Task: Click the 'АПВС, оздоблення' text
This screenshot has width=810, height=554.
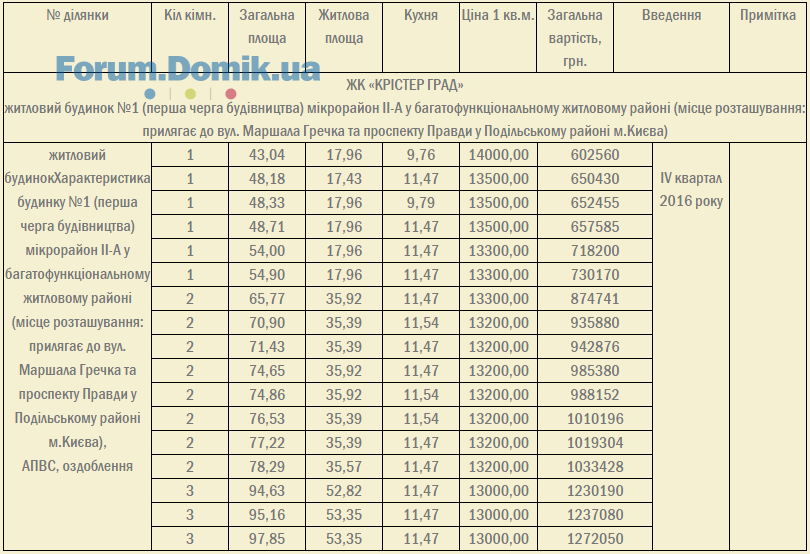Action: pos(77,466)
